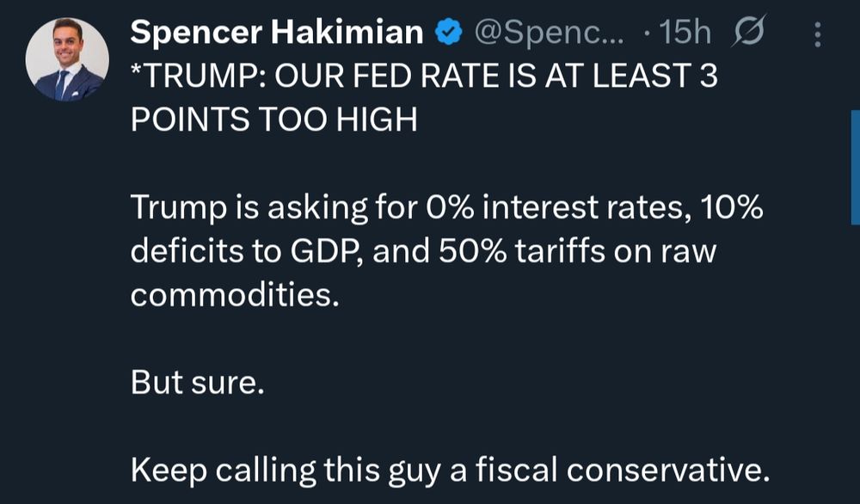
Task: Open the 15h timestamp link
Action: (685, 33)
